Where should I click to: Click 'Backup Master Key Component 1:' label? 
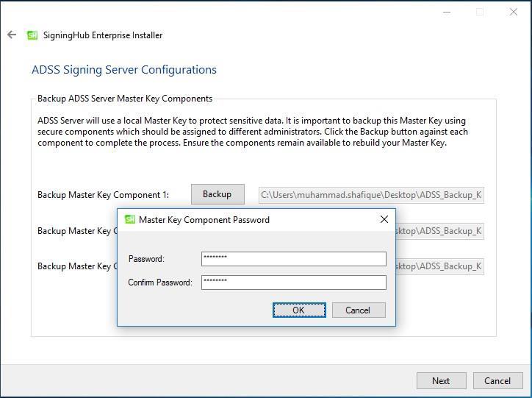pyautogui.click(x=103, y=195)
